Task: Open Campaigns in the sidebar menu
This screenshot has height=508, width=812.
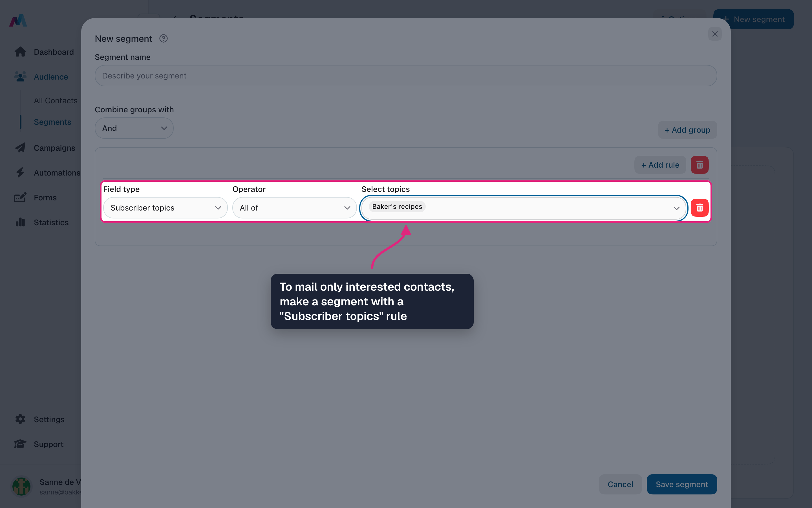Action: pyautogui.click(x=54, y=148)
